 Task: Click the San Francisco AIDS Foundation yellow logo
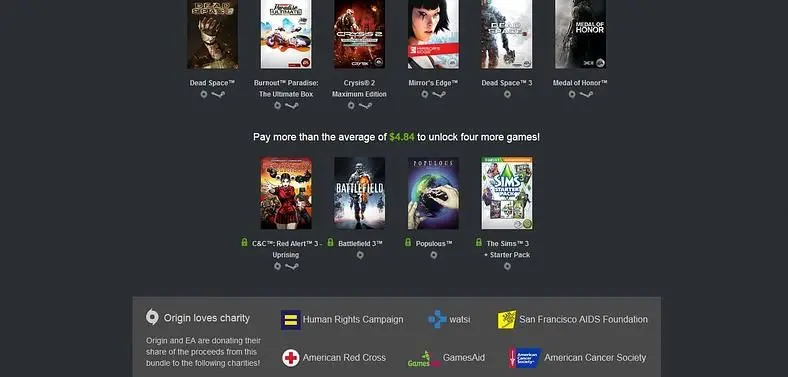(x=507, y=319)
